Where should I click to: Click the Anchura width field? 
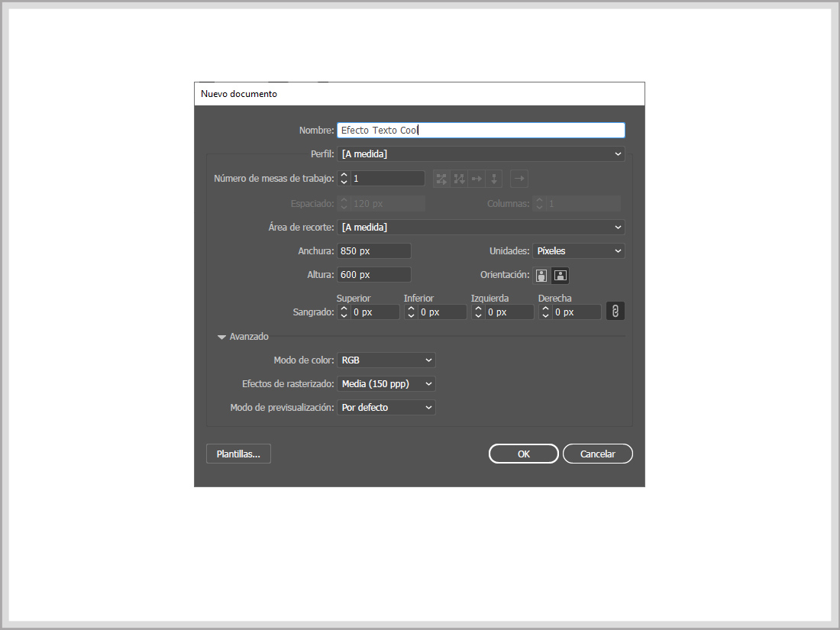point(374,250)
